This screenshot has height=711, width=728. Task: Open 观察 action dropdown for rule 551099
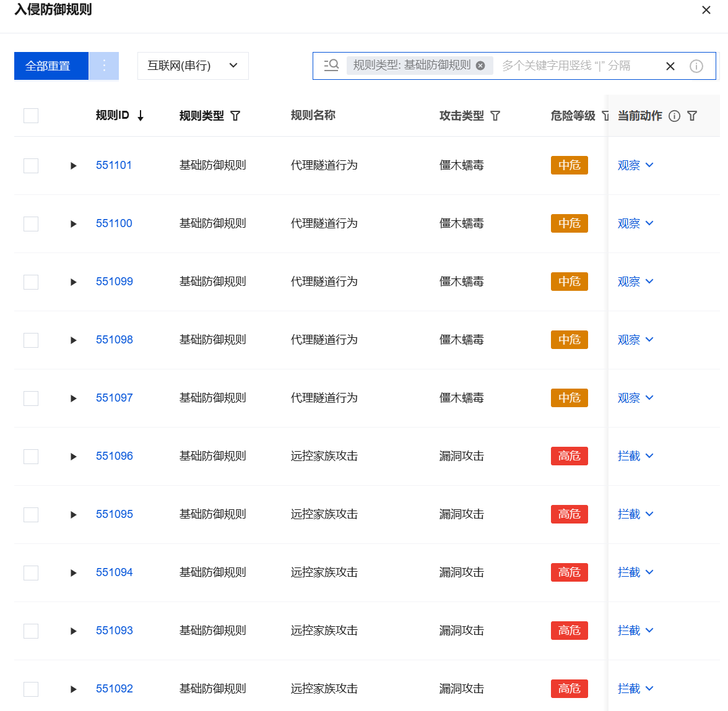point(636,282)
